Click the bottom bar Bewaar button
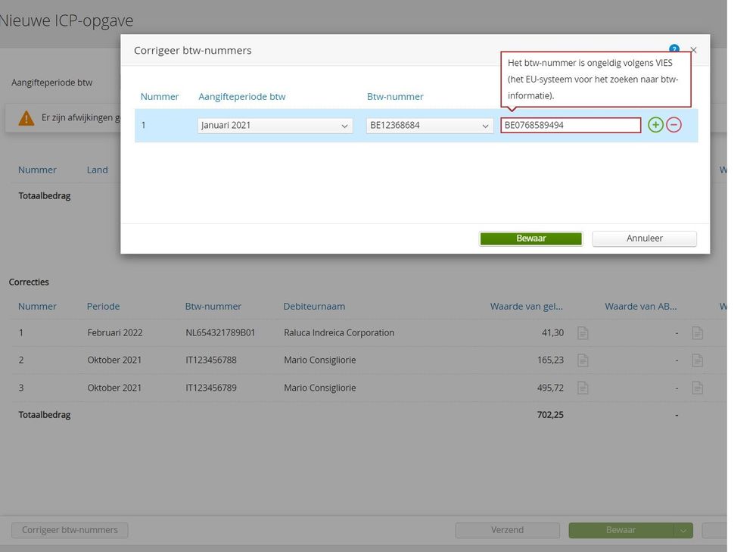 pos(621,530)
